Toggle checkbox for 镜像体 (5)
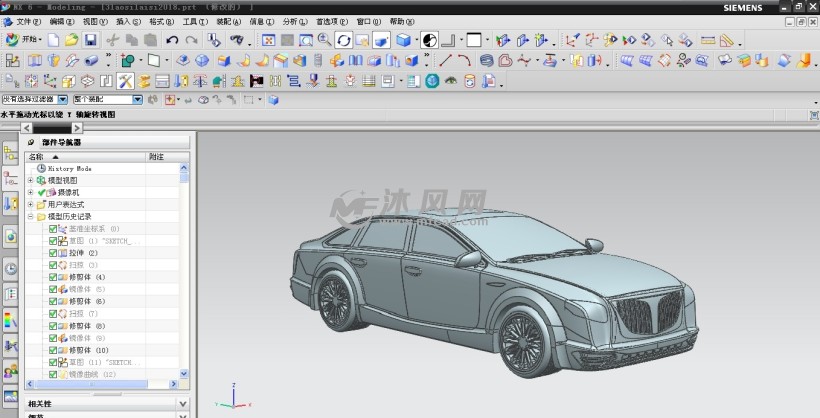The image size is (820, 418). point(53,289)
